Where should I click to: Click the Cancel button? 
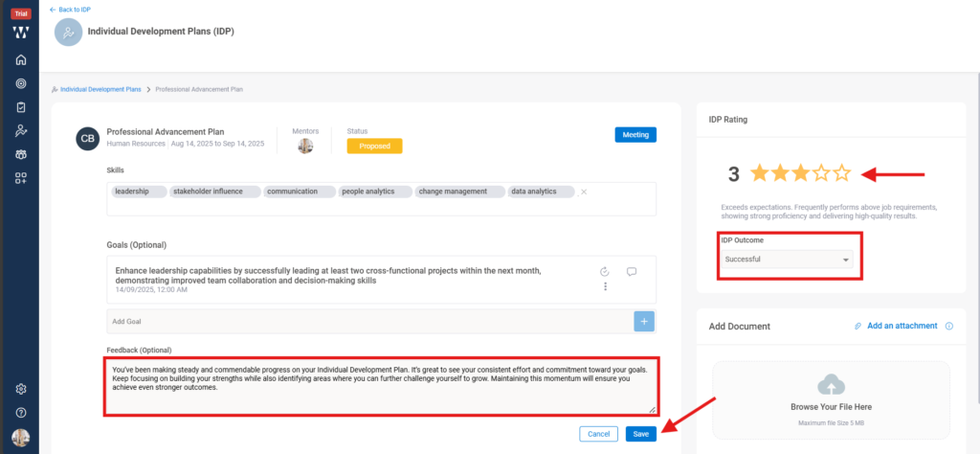(598, 434)
